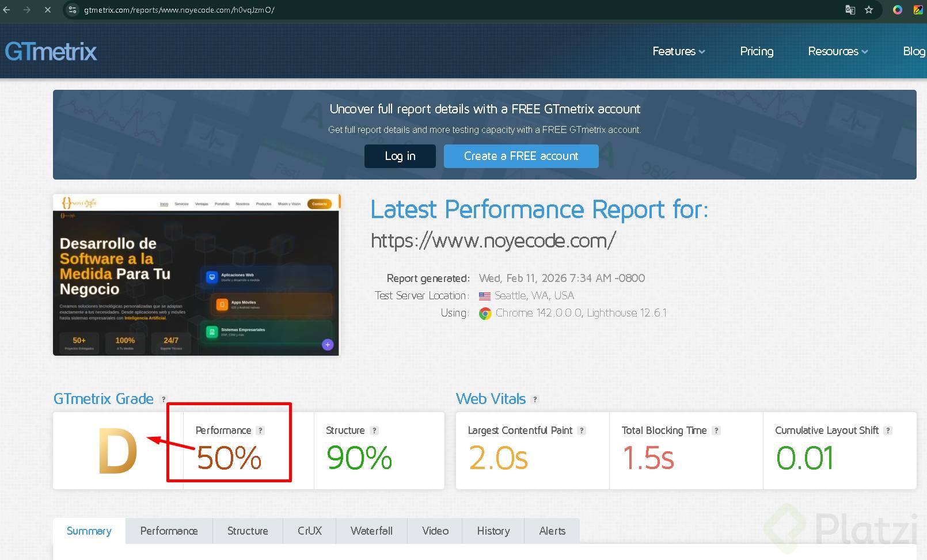Open the Performance tab

click(x=169, y=531)
